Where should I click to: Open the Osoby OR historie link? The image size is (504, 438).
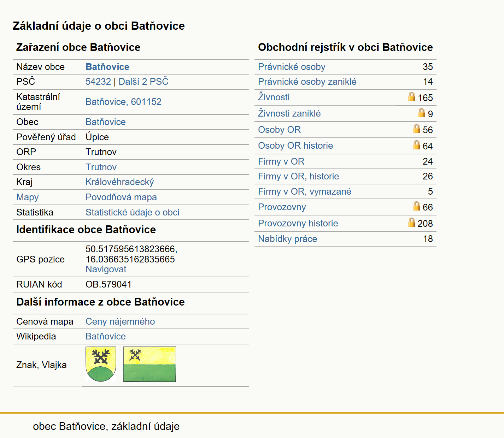tap(295, 146)
